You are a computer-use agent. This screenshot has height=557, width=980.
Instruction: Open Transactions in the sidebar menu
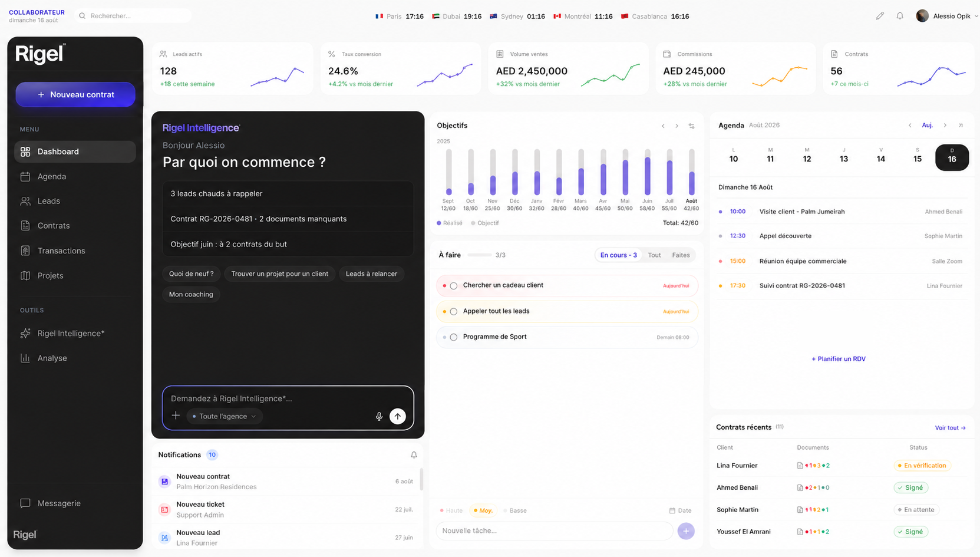pyautogui.click(x=75, y=251)
